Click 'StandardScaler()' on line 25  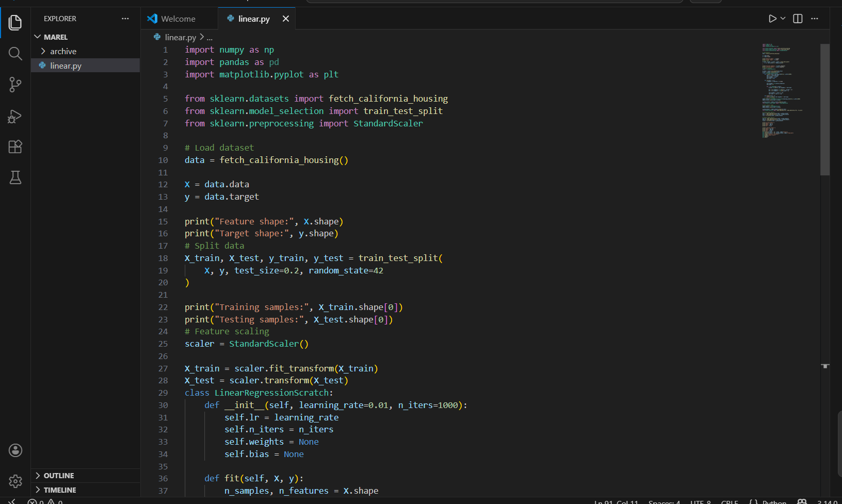point(269,344)
